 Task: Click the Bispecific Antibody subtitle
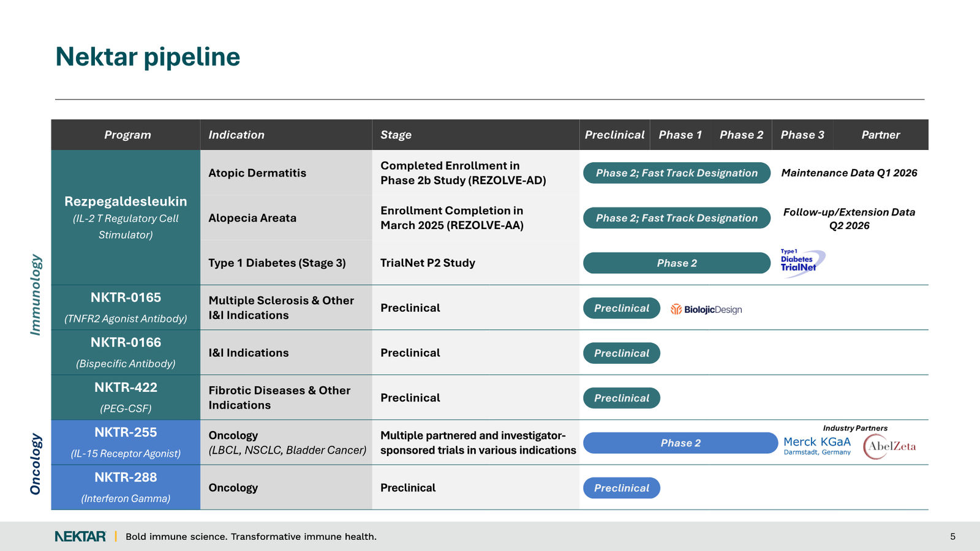coord(126,364)
